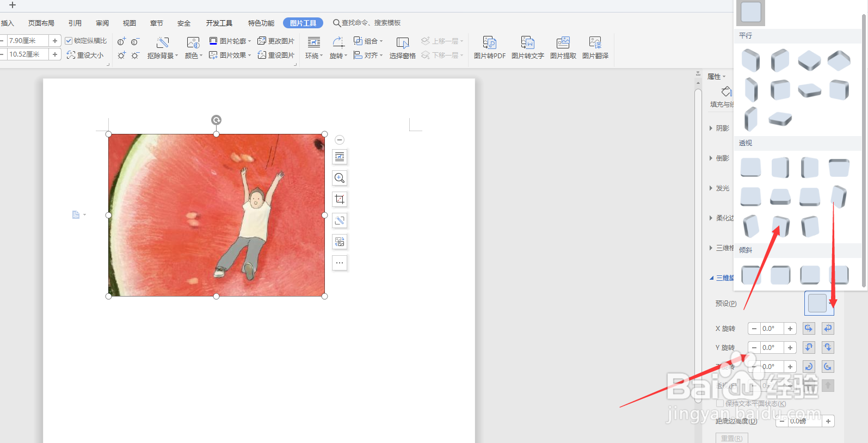Click the first X 旋转 rotate button

pos(809,328)
